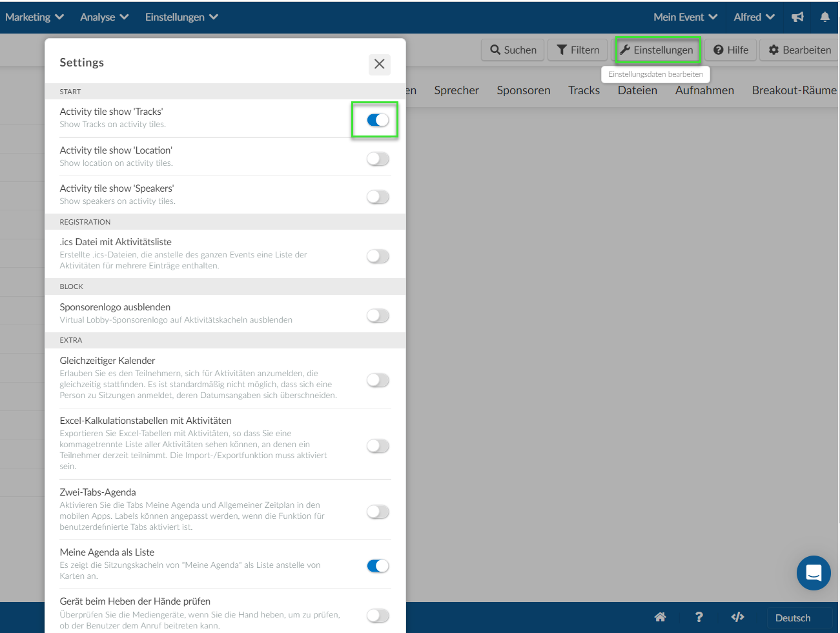This screenshot has width=840, height=633.
Task: Click 'Gleichzeitiger Kalender' label text
Action: (107, 361)
